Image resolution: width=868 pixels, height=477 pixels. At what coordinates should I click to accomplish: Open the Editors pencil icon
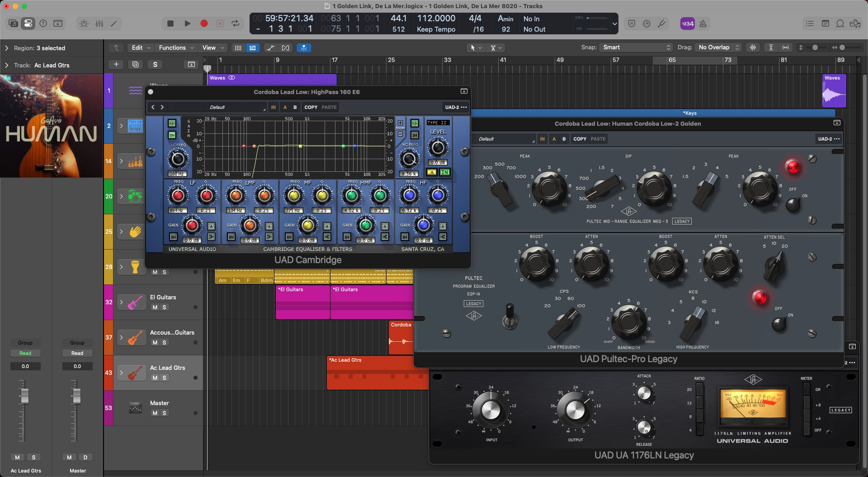point(114,24)
